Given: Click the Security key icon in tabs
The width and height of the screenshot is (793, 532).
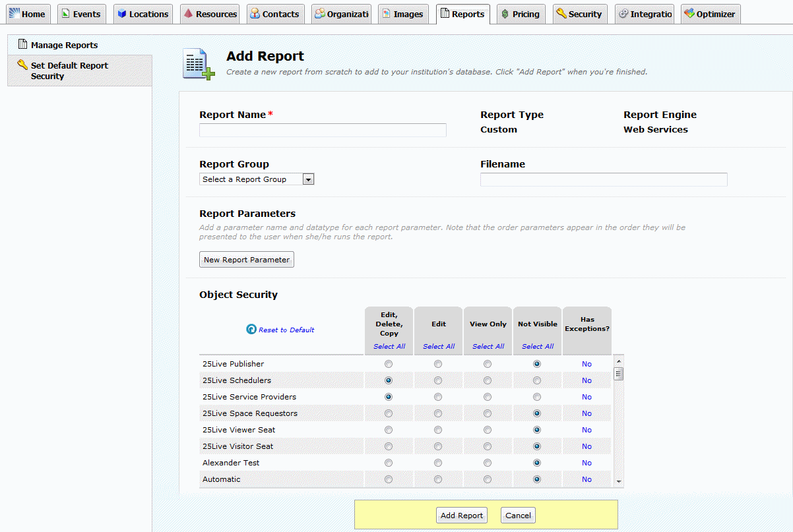Looking at the screenshot, I should pos(561,14).
